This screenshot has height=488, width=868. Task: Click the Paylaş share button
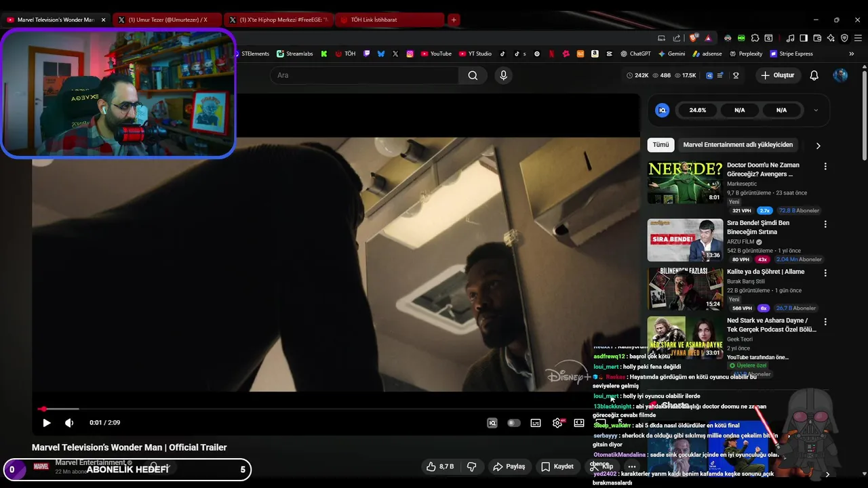pos(509,466)
